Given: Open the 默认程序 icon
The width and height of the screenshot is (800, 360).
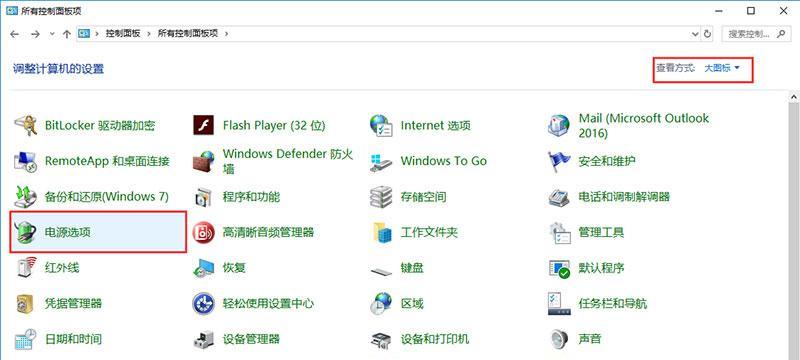Looking at the screenshot, I should (559, 268).
